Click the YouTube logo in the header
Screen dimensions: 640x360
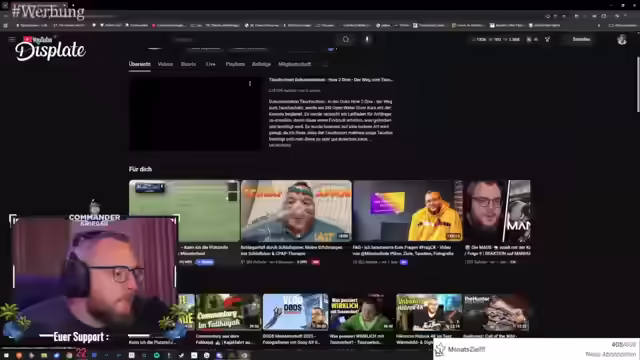38,40
